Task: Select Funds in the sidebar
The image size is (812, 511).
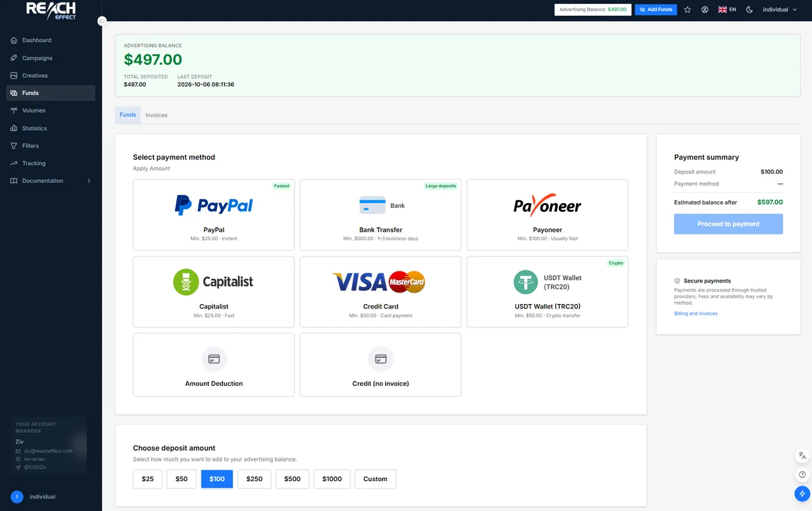Action: pyautogui.click(x=51, y=93)
